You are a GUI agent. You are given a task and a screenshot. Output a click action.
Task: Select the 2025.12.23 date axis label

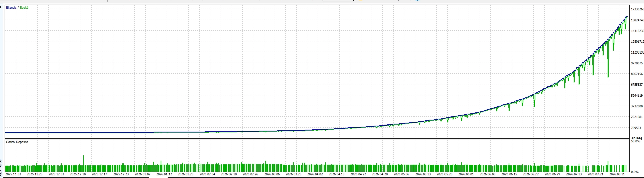121,174
